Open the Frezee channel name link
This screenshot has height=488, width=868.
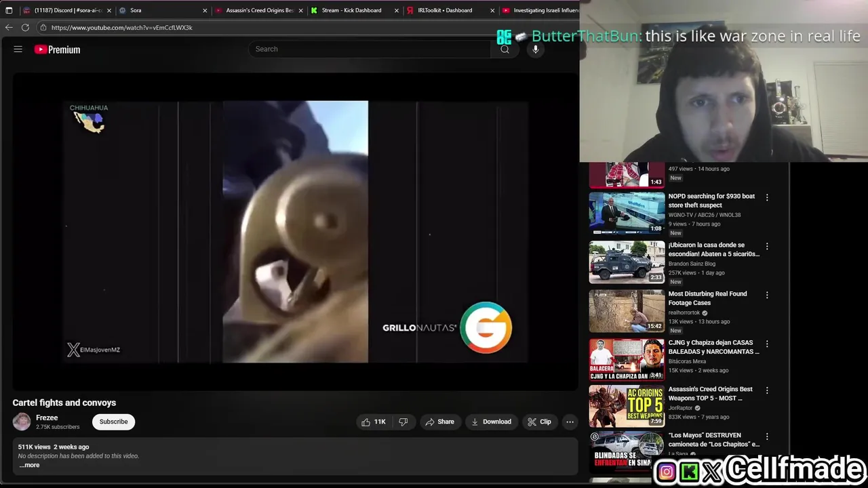[x=47, y=418]
